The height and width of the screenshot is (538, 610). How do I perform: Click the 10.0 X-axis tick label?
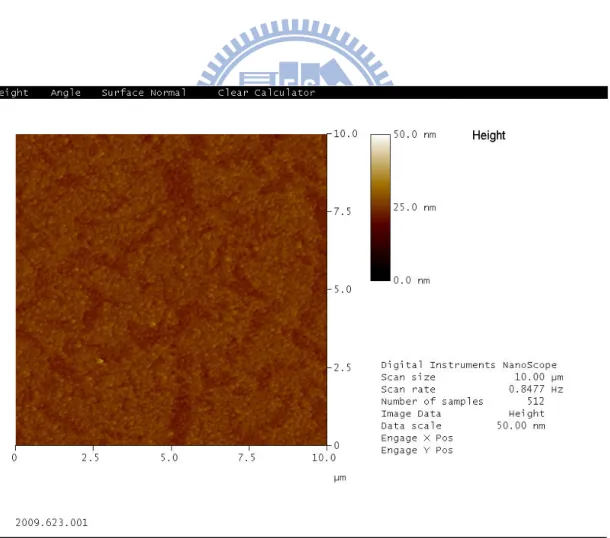(324, 458)
